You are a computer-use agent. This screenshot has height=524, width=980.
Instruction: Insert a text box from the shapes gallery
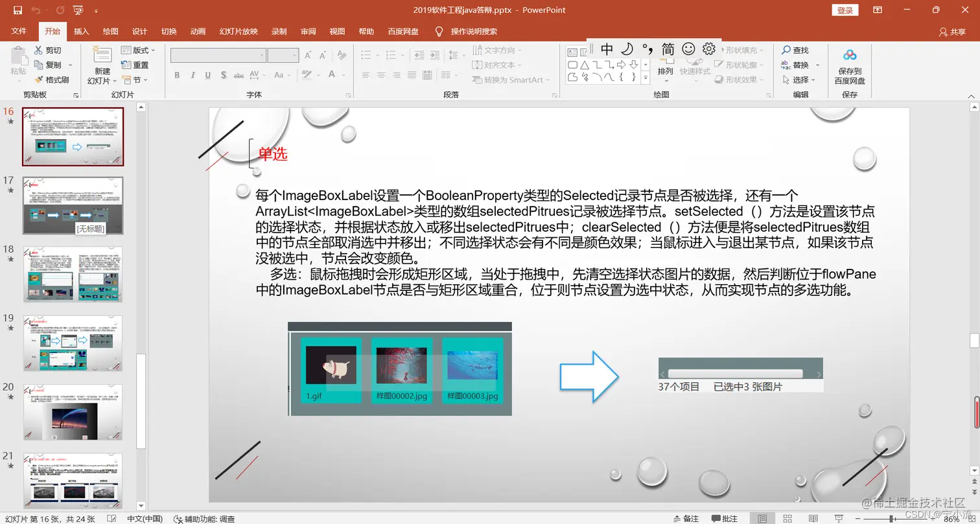coord(572,52)
